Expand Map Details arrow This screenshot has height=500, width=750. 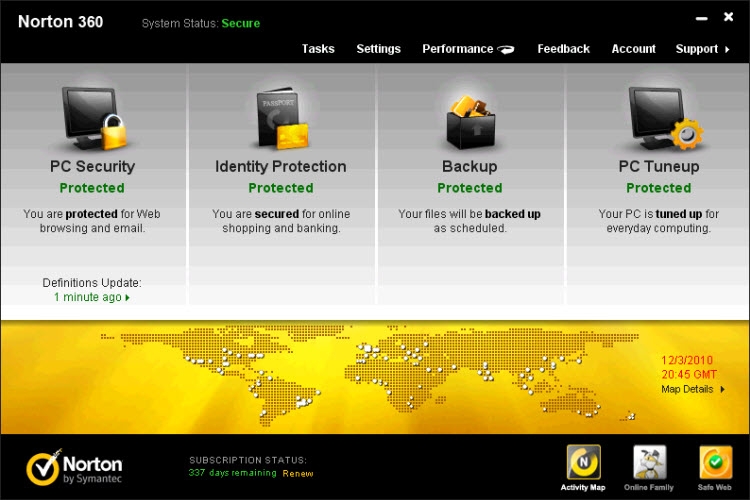coord(723,389)
